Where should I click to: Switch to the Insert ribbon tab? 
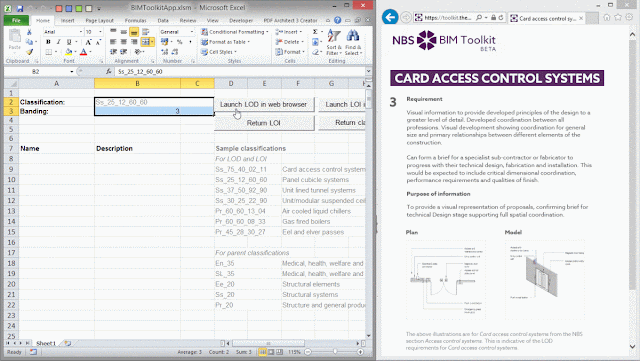pos(68,20)
